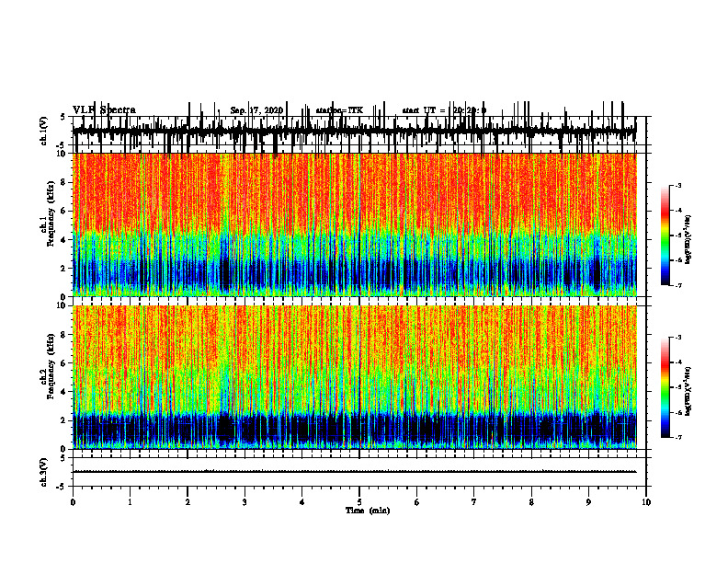Click tick label "7" on the time axis
The image size is (728, 563).
(474, 502)
